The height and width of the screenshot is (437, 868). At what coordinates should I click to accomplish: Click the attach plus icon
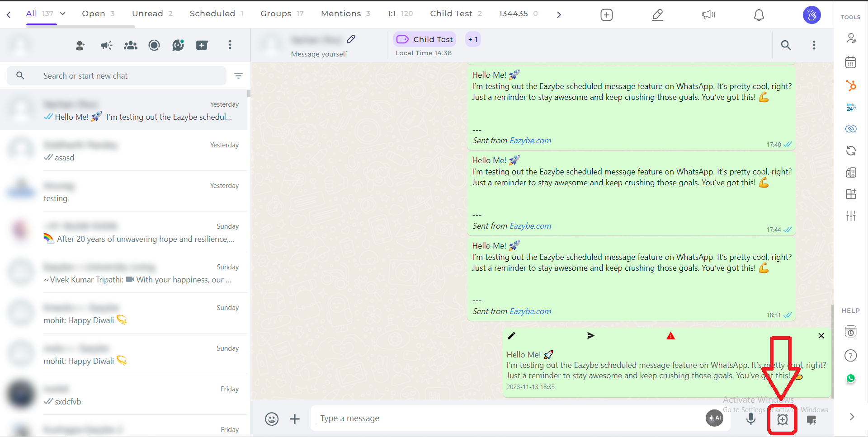click(295, 419)
